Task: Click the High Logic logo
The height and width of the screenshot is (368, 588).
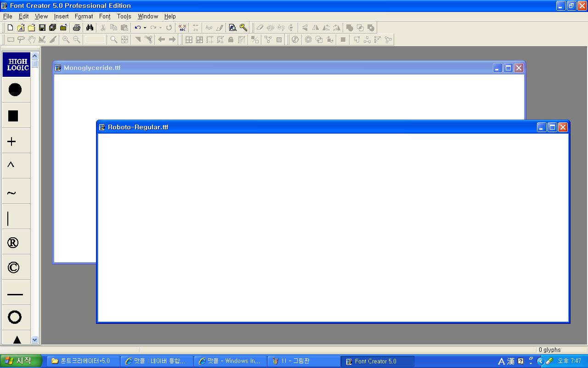Action: tap(17, 64)
